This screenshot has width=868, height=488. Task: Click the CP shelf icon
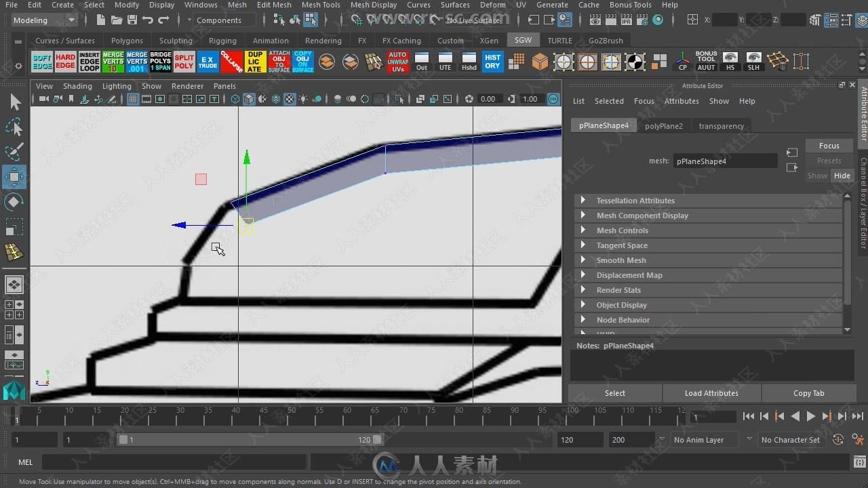coord(683,62)
